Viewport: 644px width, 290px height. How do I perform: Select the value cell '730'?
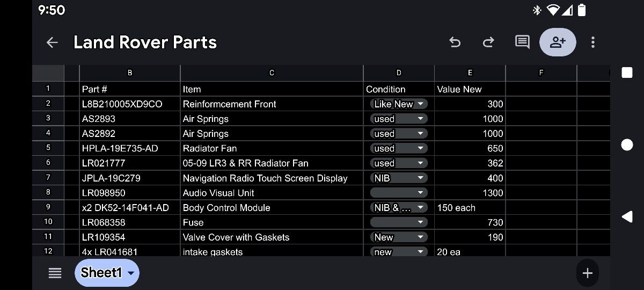(470, 222)
